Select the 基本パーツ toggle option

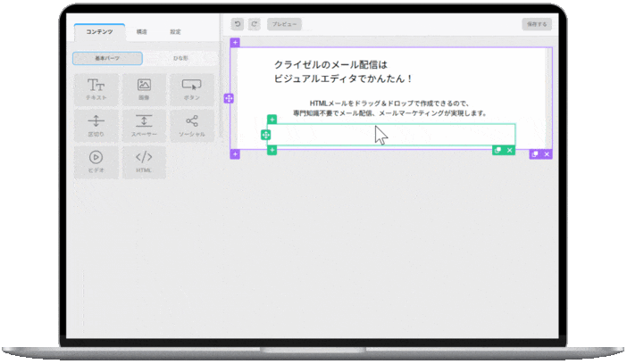(107, 58)
